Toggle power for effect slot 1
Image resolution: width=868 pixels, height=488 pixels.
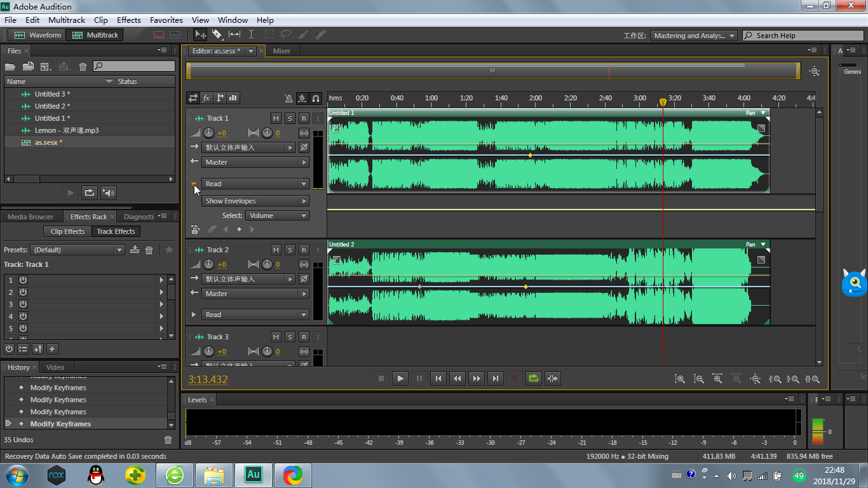click(x=23, y=280)
